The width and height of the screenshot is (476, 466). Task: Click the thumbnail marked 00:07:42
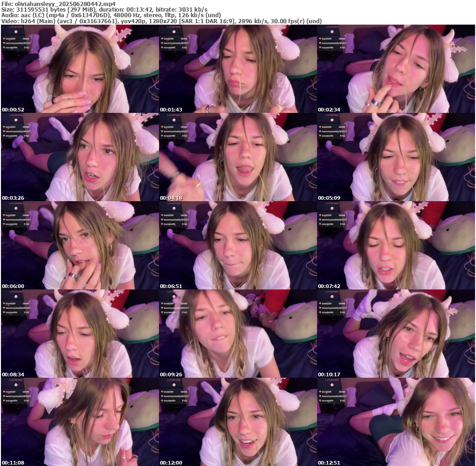396,245
